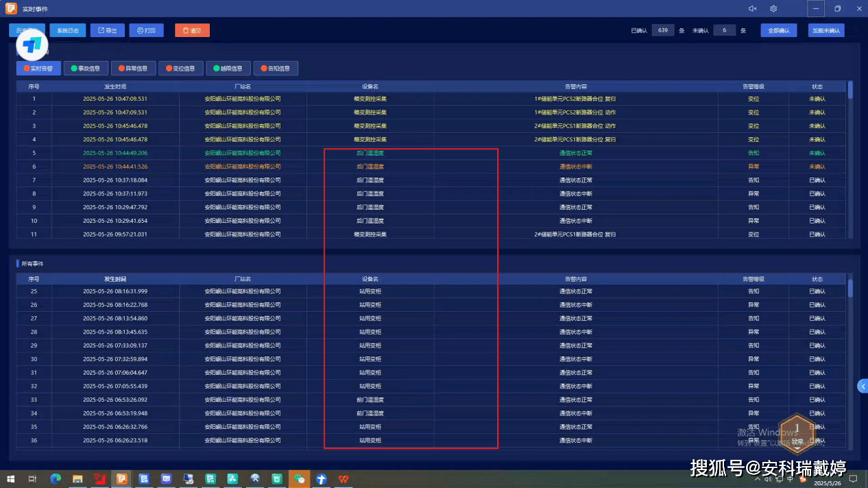Switch to the 事故信息 tab
Viewport: 868px width, 488px height.
(86, 68)
